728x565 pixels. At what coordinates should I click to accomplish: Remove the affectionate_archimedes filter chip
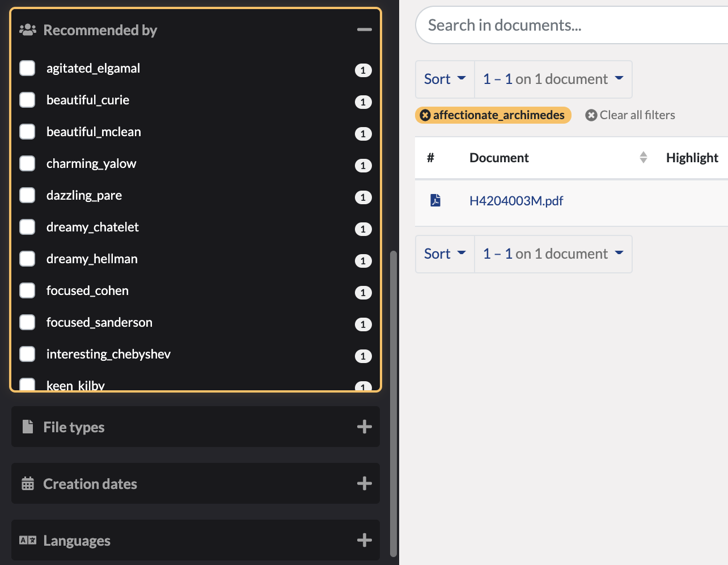tap(425, 115)
